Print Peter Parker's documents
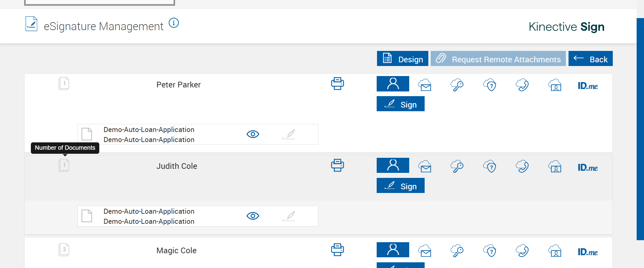 click(x=337, y=83)
